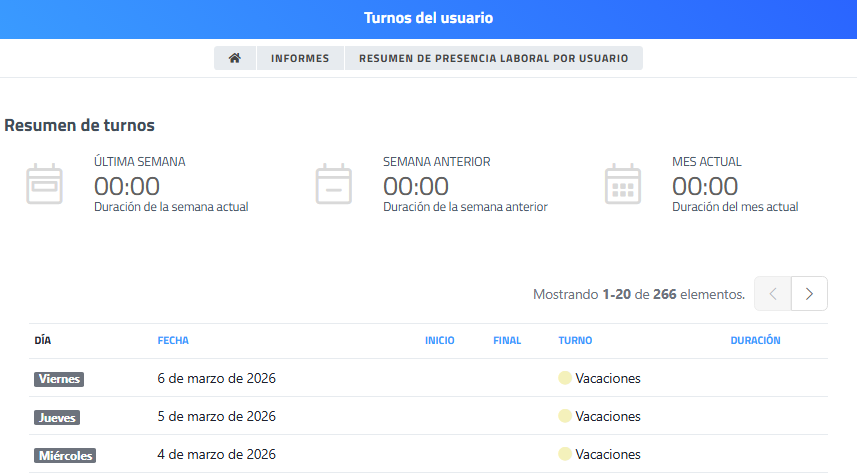The width and height of the screenshot is (857, 475).
Task: Click the home icon in breadcrumb
Action: (x=235, y=58)
